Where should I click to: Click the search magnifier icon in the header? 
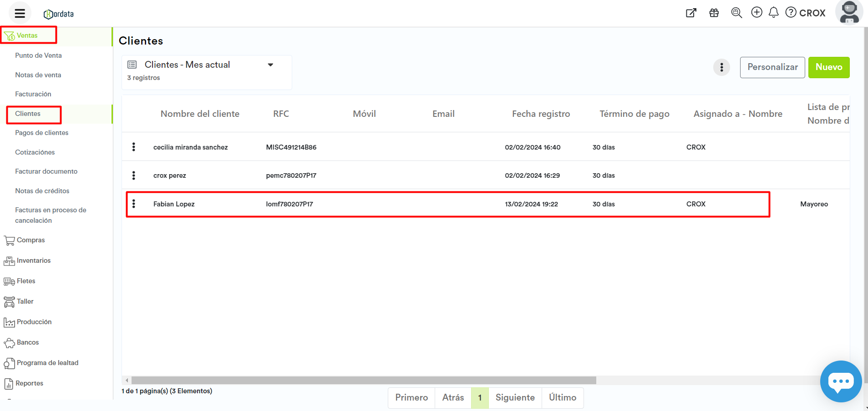pos(736,13)
